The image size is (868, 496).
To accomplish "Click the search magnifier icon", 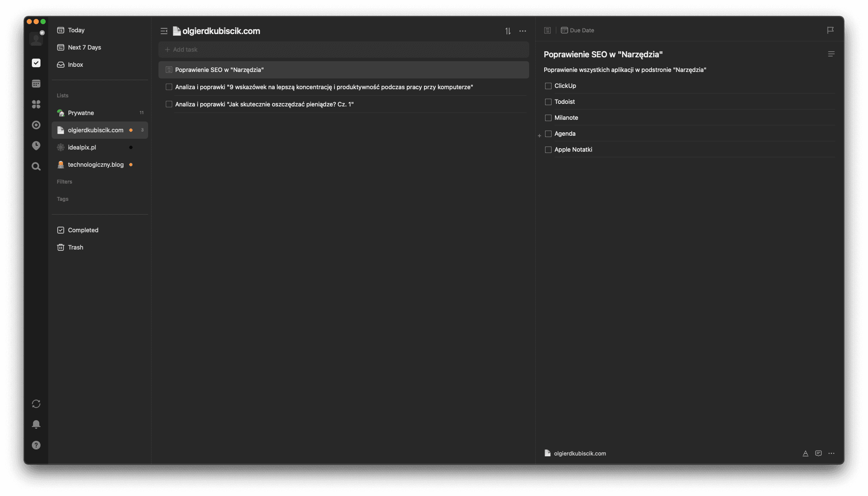I will pos(36,166).
